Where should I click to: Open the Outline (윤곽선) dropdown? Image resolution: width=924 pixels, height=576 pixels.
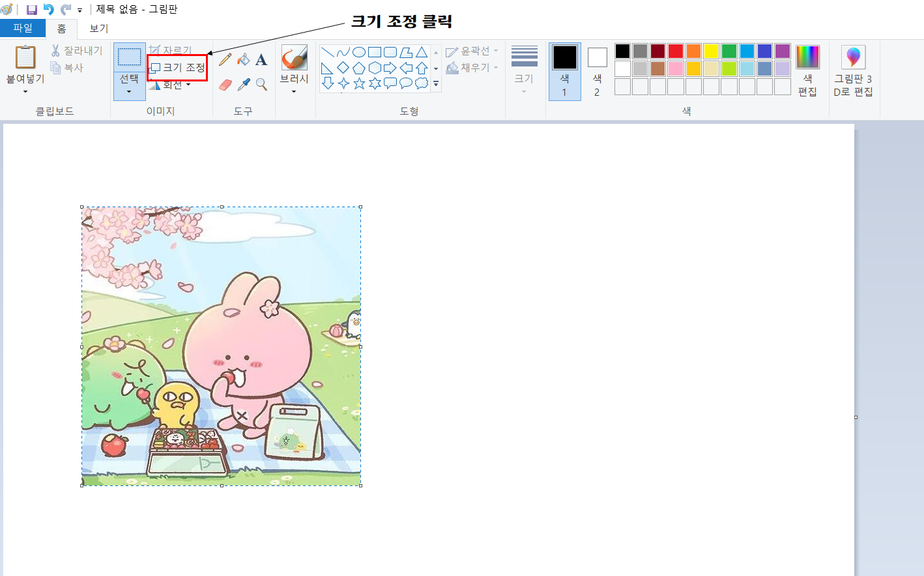coord(473,51)
